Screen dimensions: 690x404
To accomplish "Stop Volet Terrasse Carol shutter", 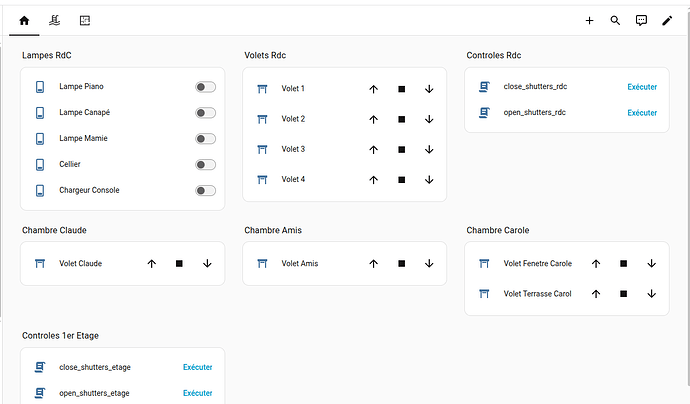I will tap(624, 294).
